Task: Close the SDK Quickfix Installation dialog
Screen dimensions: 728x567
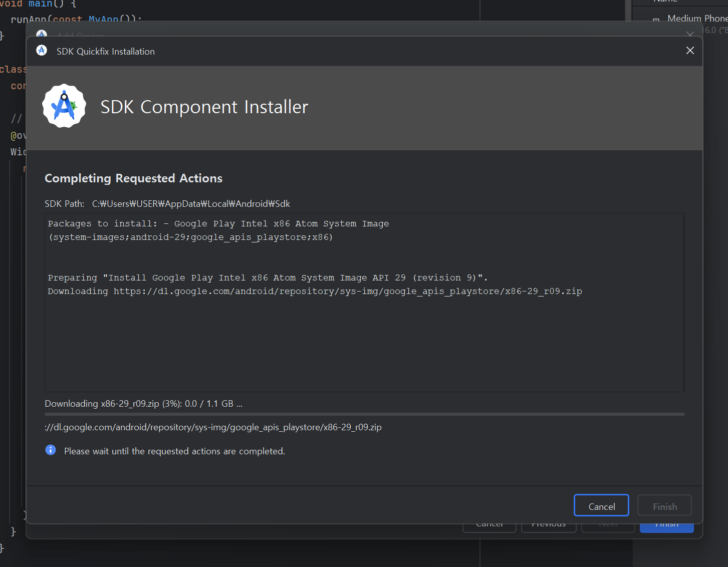Action: (690, 51)
